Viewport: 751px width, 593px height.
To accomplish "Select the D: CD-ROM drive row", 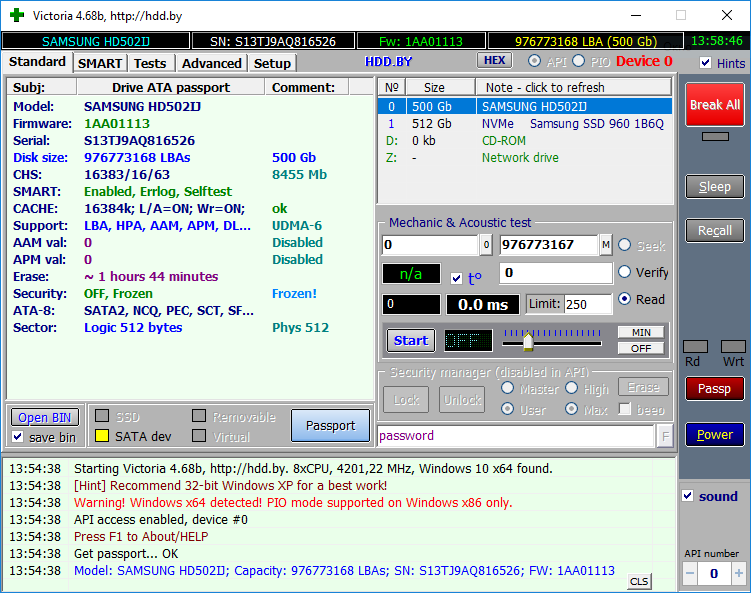I will tap(525, 141).
